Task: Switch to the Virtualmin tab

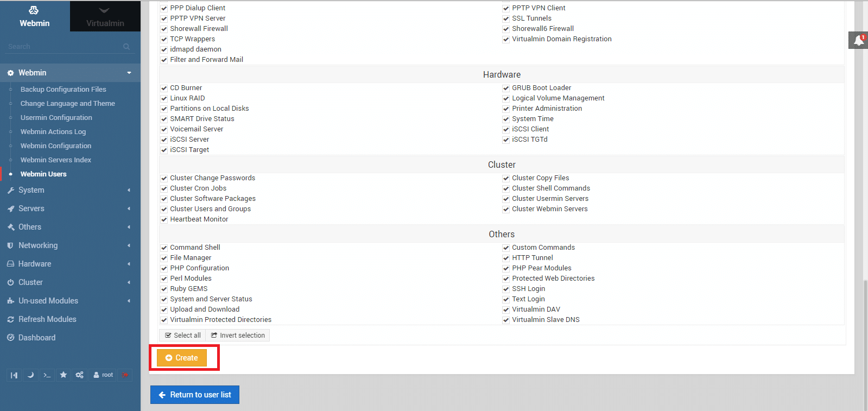Action: click(x=105, y=16)
